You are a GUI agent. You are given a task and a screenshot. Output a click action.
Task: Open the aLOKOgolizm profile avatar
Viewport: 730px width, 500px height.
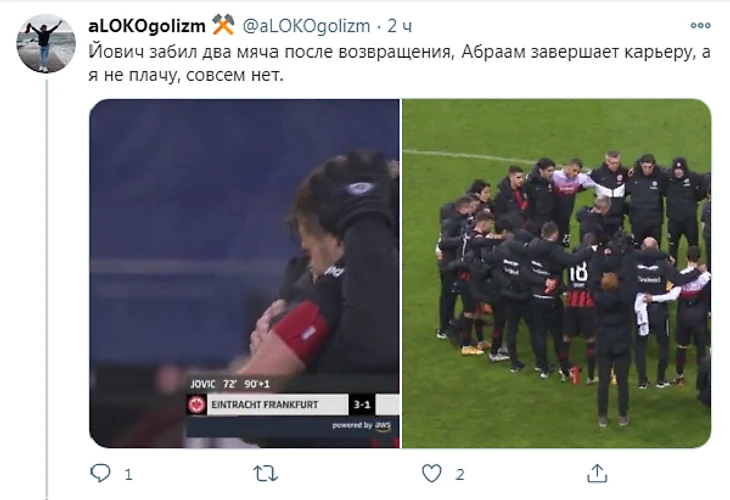(x=46, y=44)
